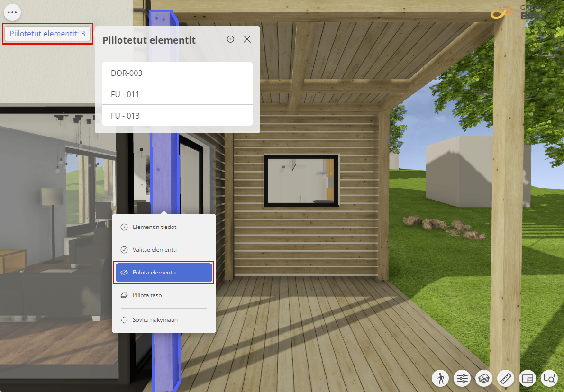Click the checkmark icon beside Valitse elementti
Viewport: 564px width, 392px height.
coord(124,250)
